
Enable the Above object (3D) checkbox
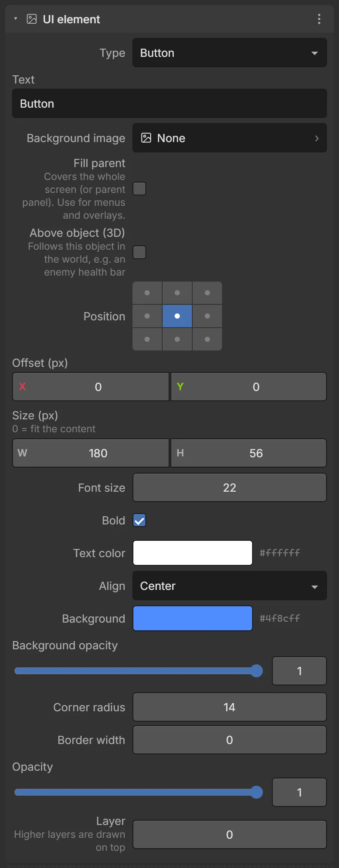[x=139, y=252]
